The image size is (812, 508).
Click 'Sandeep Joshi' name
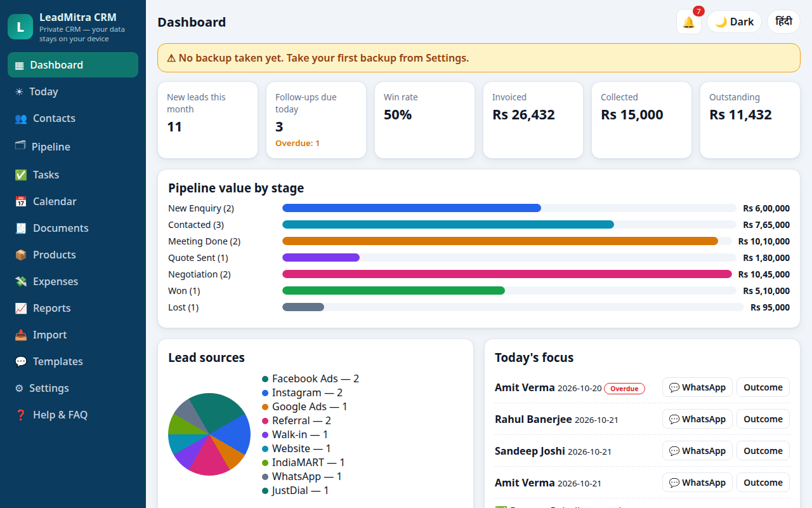tap(530, 451)
